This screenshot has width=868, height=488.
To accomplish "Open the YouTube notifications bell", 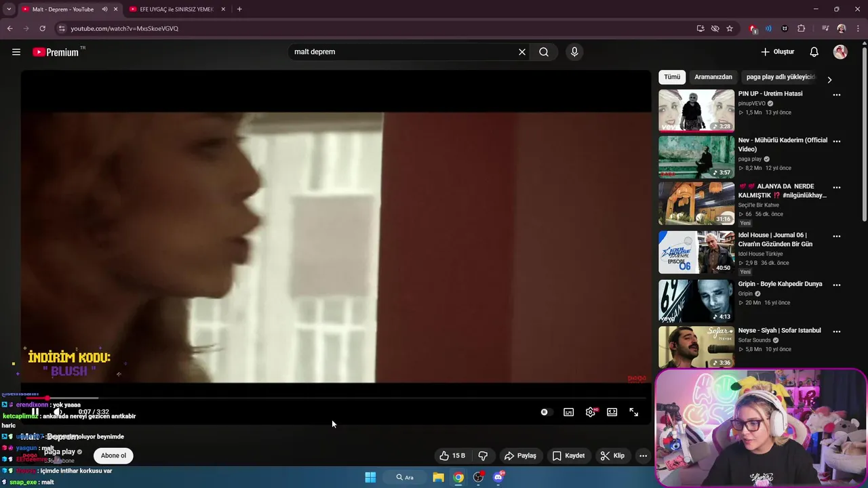I will click(x=814, y=52).
